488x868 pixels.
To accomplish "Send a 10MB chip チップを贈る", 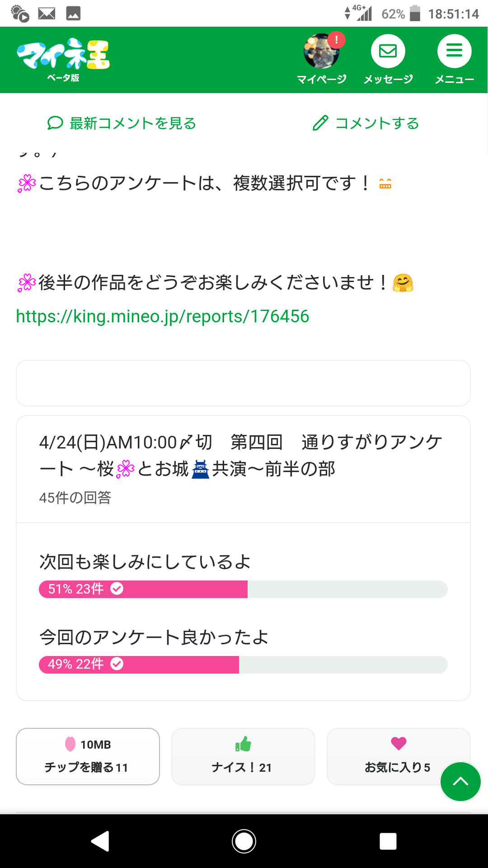I will [x=88, y=756].
